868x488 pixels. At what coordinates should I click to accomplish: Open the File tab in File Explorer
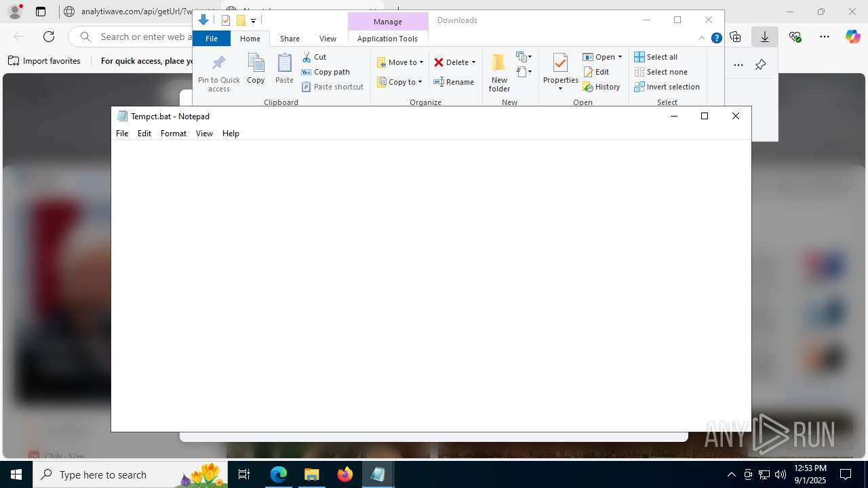pos(212,39)
